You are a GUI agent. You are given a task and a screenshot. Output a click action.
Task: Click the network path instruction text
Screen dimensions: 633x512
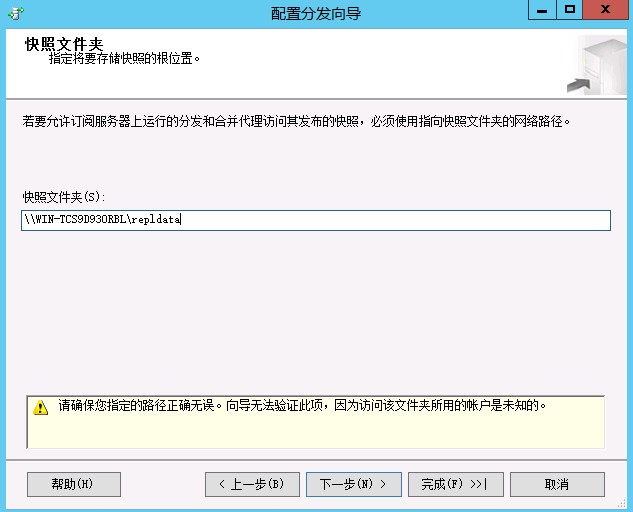click(x=301, y=122)
